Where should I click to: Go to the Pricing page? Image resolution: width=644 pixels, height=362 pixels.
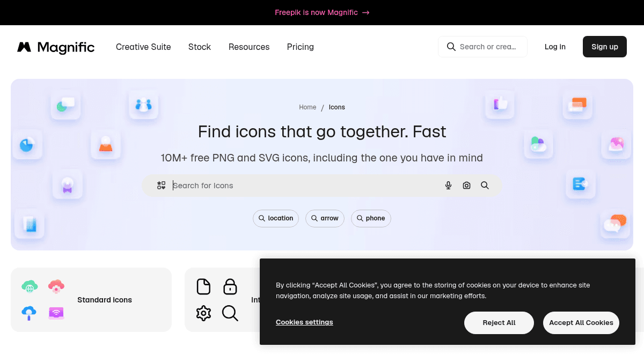(301, 47)
